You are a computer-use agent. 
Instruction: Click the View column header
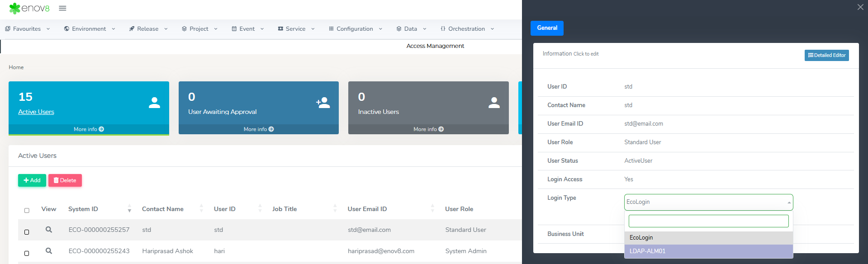[x=49, y=209]
